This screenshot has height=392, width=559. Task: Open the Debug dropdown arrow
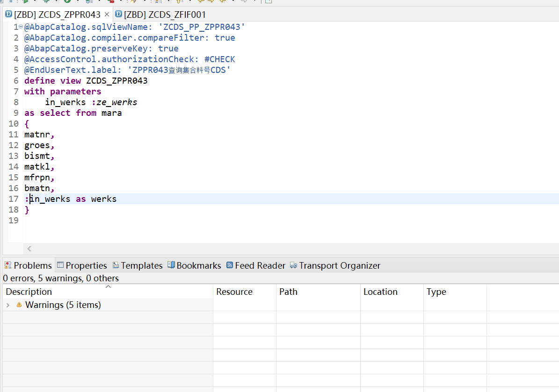pos(57,3)
